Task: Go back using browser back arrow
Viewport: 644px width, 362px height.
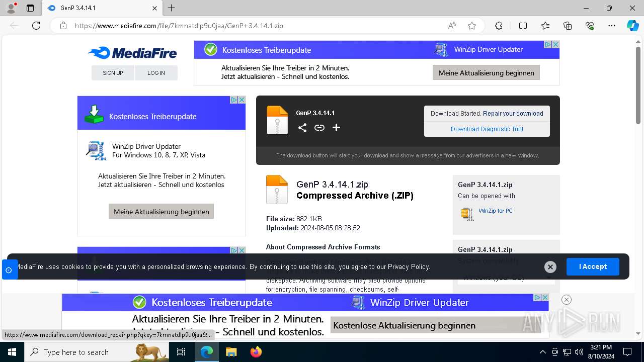Action: (x=14, y=26)
